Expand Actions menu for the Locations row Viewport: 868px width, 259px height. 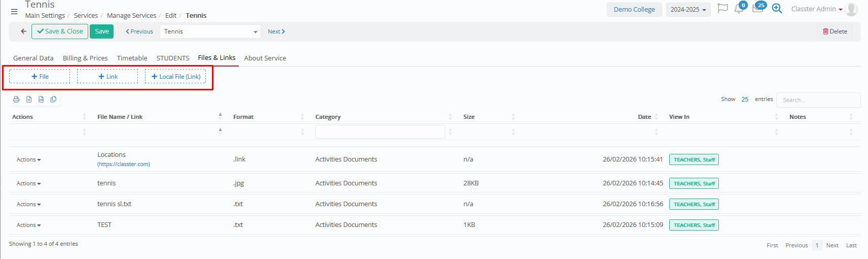[x=28, y=159]
